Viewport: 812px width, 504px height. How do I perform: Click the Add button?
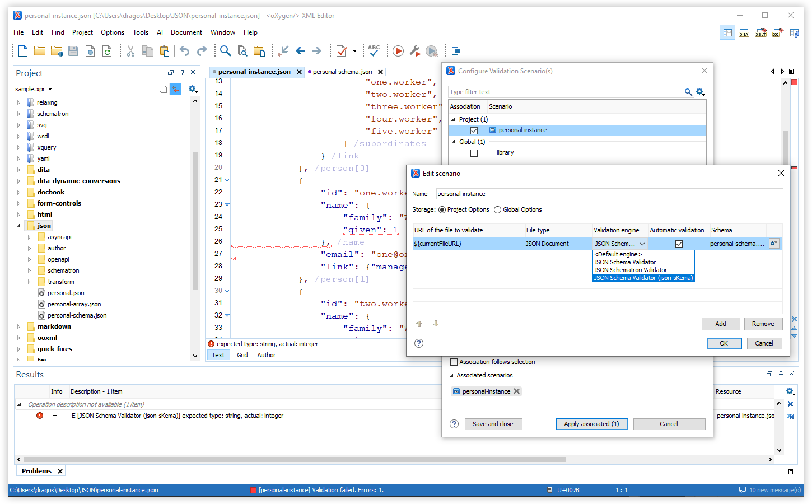pyautogui.click(x=721, y=324)
